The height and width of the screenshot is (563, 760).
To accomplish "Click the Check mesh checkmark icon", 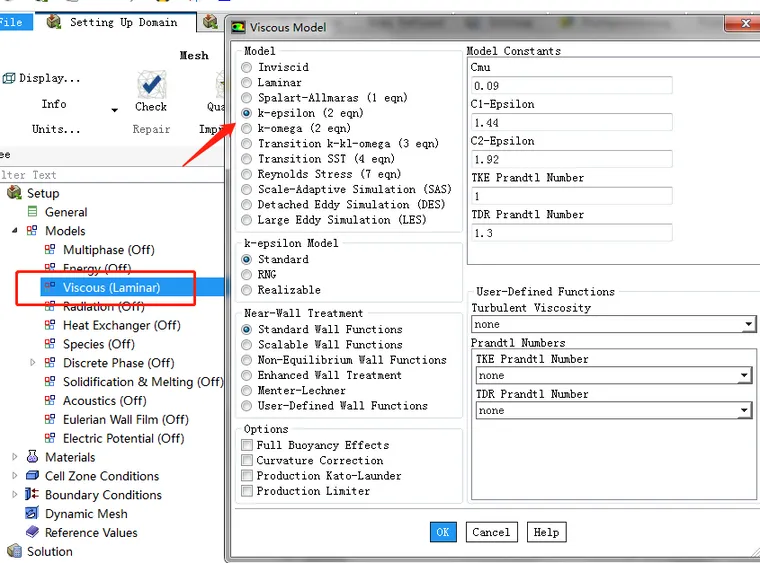I will (x=151, y=84).
